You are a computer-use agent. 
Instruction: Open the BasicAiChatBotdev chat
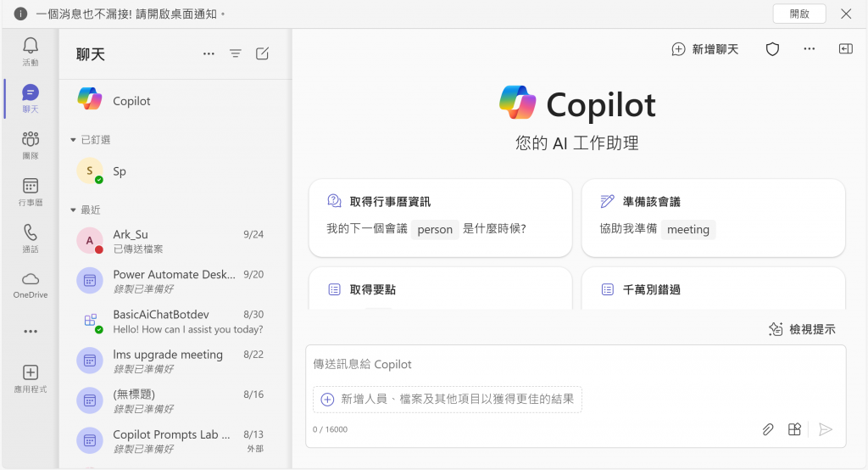[175, 321]
